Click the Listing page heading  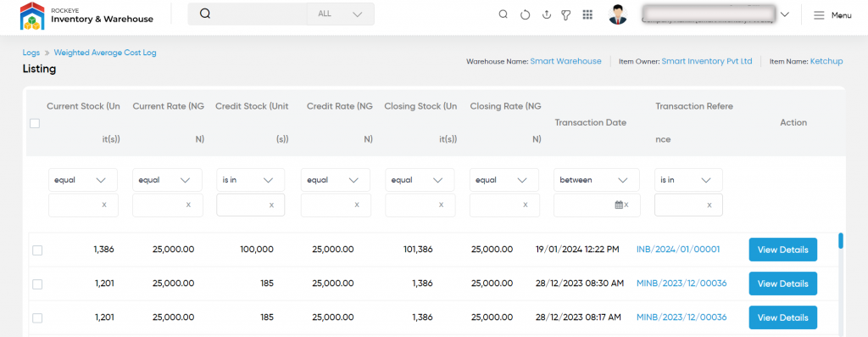click(x=39, y=70)
